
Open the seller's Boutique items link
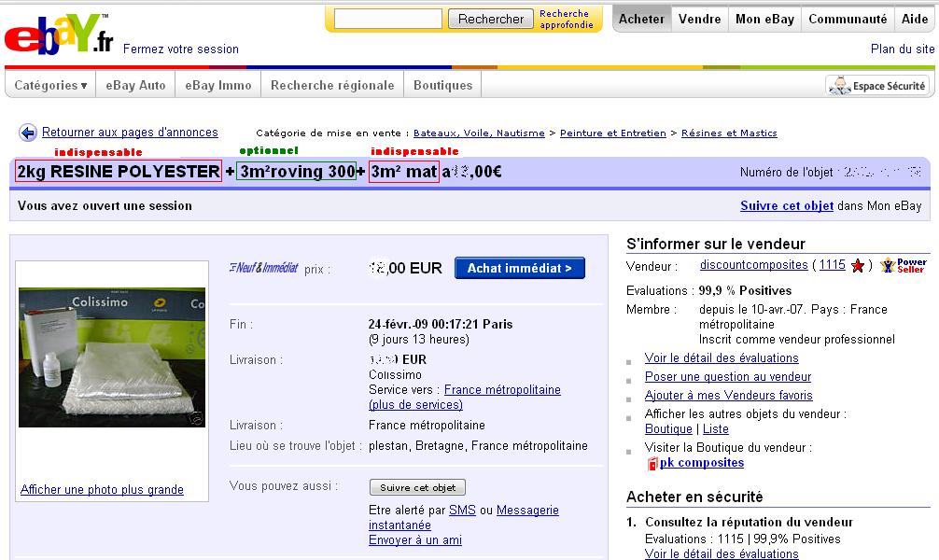point(668,428)
